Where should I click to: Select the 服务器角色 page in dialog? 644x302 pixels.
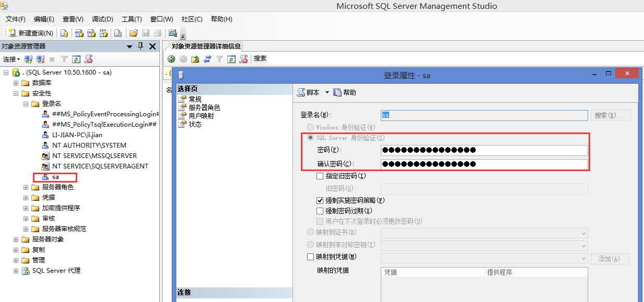(x=204, y=107)
